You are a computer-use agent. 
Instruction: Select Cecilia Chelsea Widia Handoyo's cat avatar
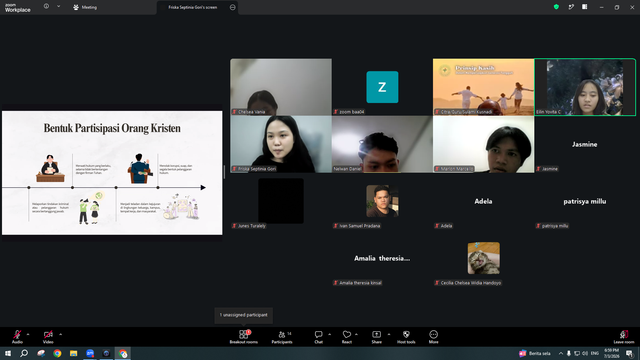point(484,258)
